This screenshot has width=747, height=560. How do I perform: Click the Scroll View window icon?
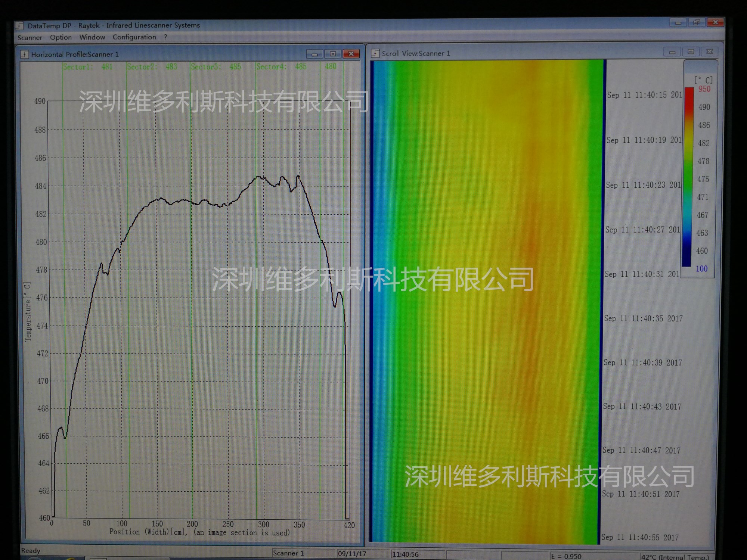tap(375, 53)
